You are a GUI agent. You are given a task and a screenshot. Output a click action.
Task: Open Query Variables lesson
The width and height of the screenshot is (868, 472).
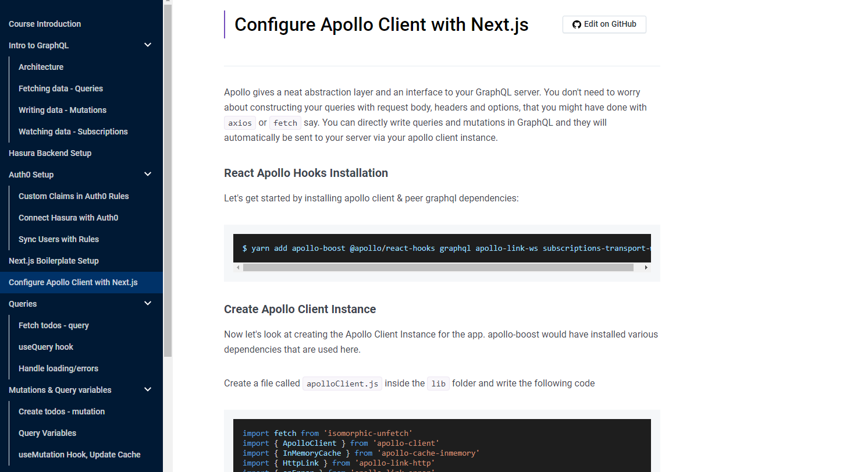47,433
